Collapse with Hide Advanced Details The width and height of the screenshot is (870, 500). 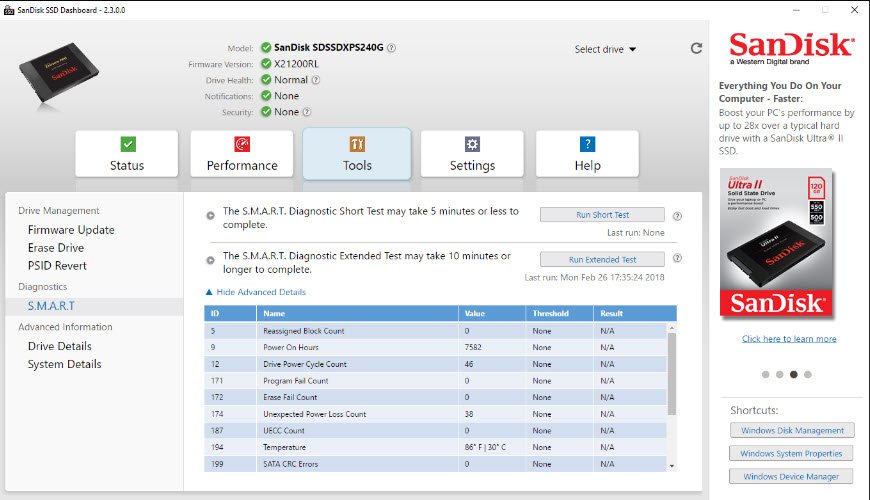[256, 292]
